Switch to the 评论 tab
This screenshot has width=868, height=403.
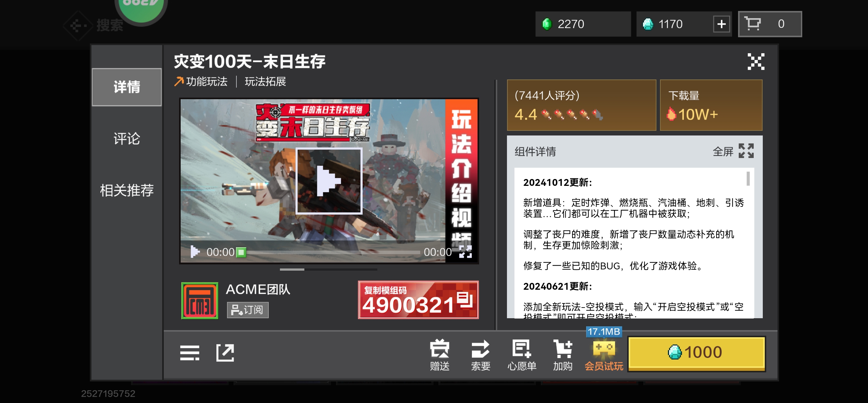click(127, 139)
